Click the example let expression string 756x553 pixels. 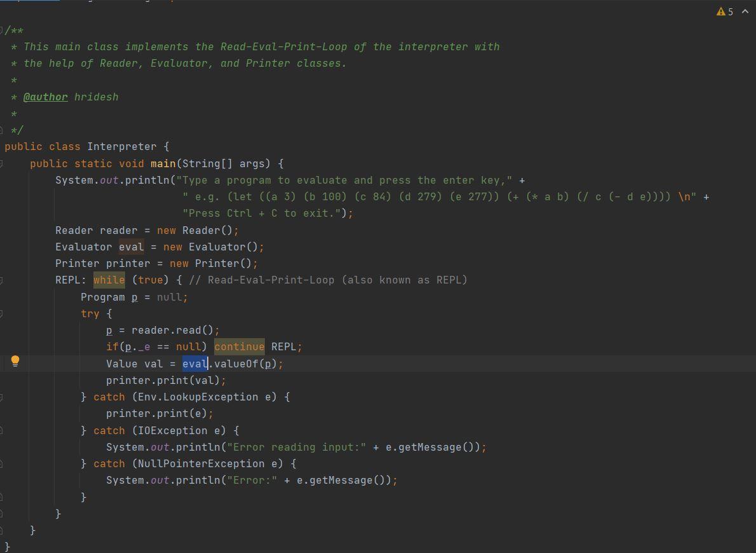439,197
